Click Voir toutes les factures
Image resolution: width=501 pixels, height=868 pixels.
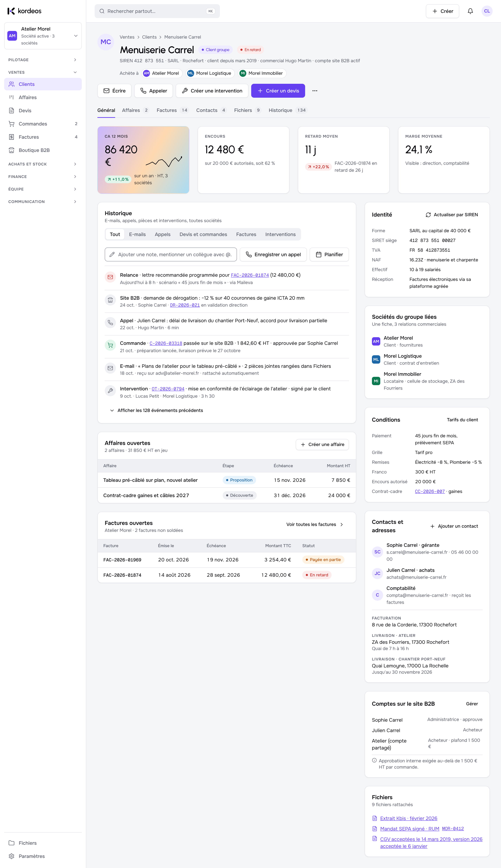click(x=315, y=524)
